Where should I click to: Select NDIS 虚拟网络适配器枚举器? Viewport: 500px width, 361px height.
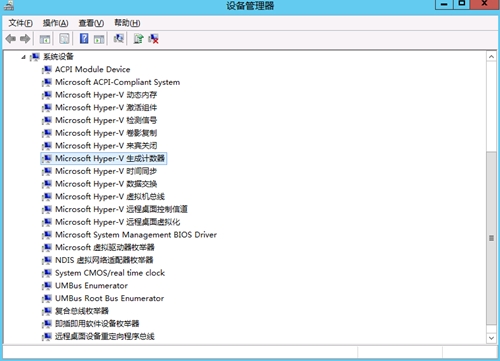pos(104,260)
